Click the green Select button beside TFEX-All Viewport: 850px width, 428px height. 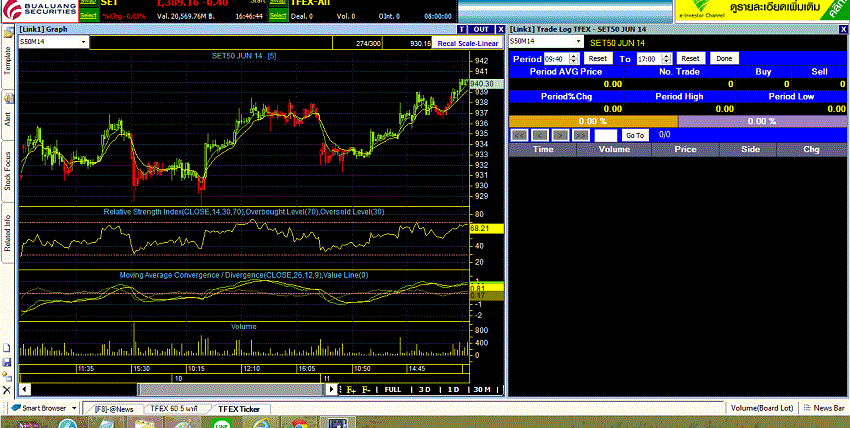(x=278, y=16)
